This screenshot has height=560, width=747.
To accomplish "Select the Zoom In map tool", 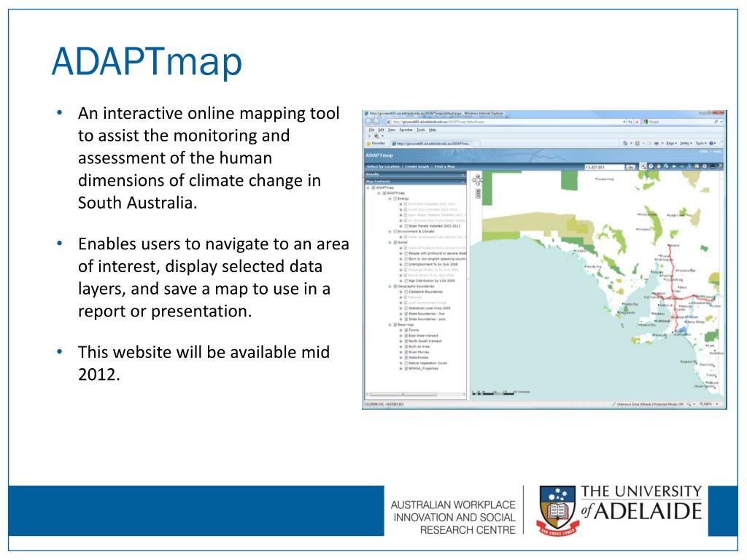I will 643,167.
